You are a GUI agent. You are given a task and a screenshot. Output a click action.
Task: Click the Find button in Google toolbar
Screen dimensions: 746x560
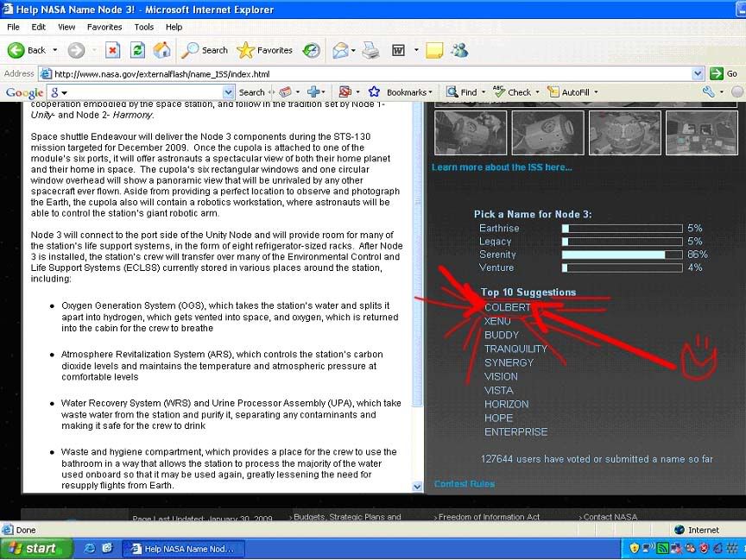coord(461,92)
